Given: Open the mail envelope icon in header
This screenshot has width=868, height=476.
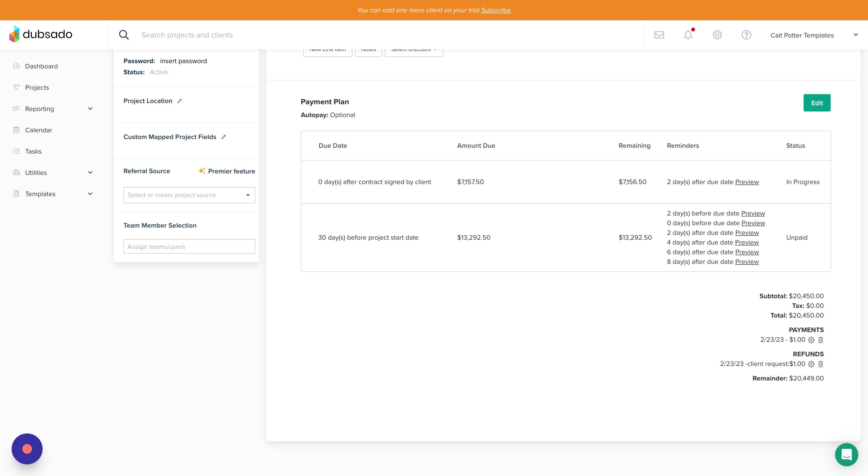Looking at the screenshot, I should click(659, 35).
